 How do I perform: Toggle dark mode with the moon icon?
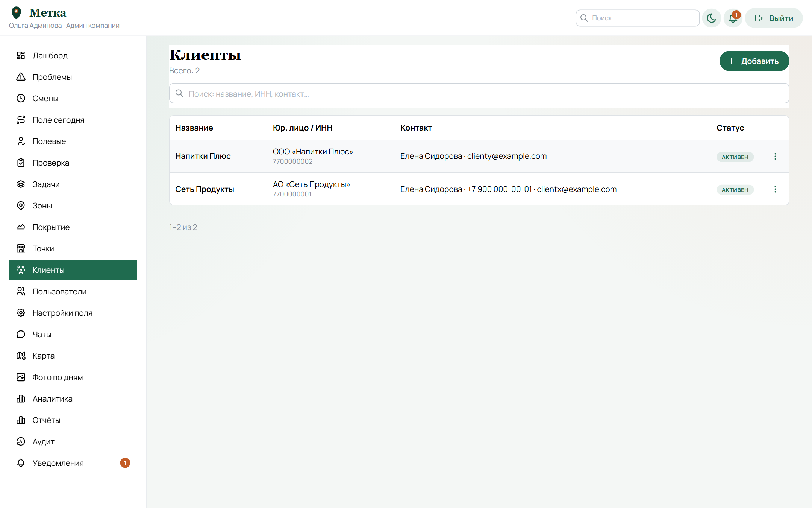pyautogui.click(x=711, y=18)
